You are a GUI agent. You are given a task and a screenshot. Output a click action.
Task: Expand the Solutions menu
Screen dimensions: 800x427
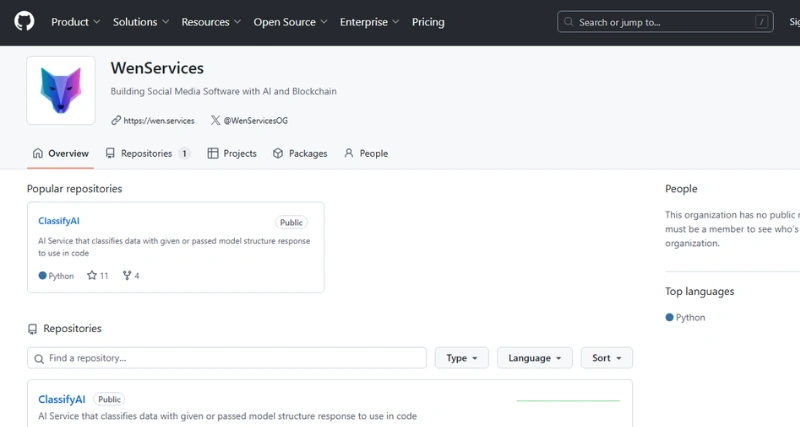[141, 22]
